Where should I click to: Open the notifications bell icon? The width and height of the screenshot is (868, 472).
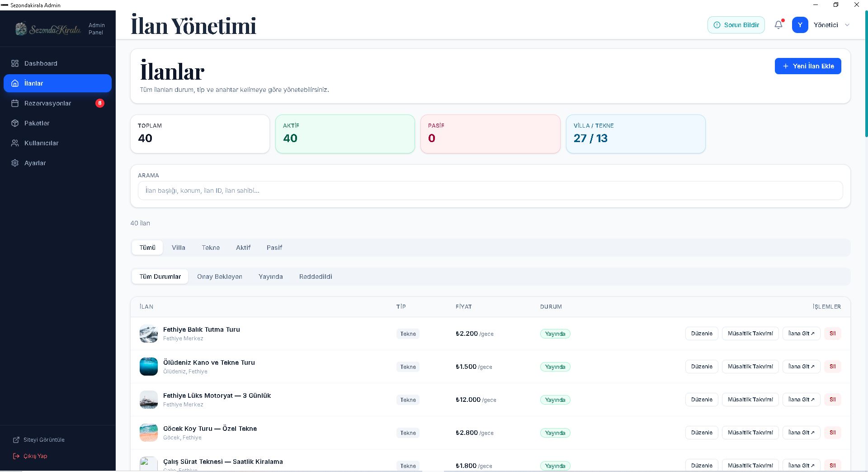pos(778,25)
